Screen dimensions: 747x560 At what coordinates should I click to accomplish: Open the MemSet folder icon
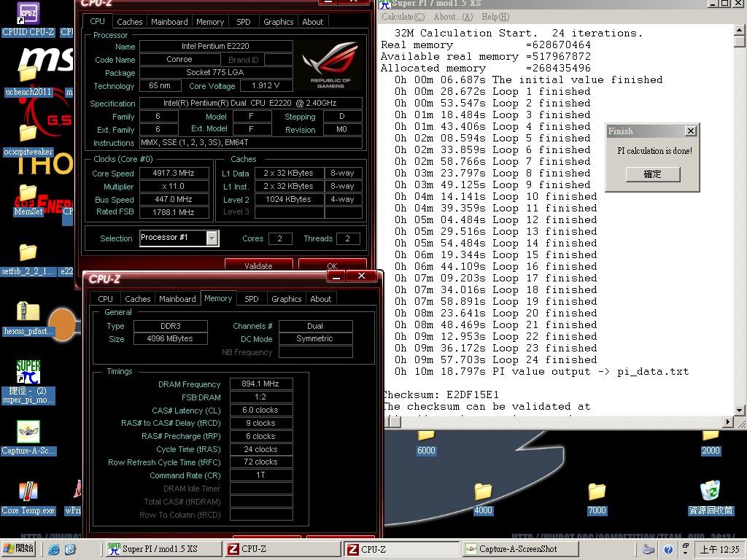(x=28, y=192)
